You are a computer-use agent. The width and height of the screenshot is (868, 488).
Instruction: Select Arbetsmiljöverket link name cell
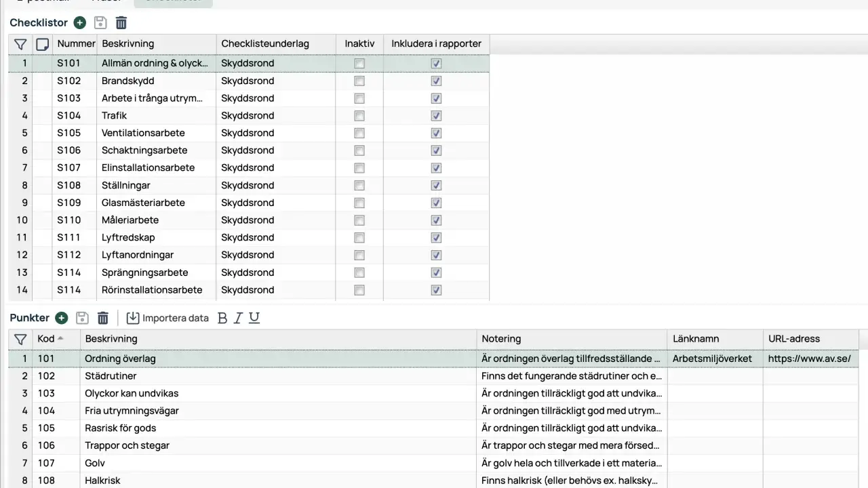coord(715,359)
